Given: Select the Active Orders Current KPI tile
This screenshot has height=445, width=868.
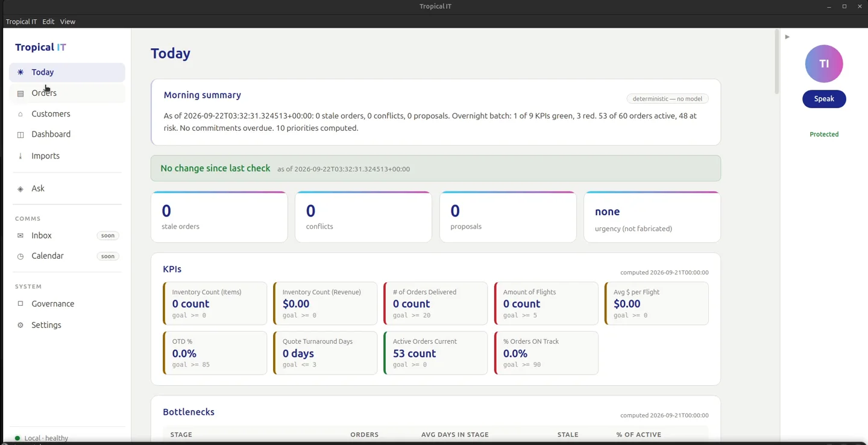Looking at the screenshot, I should pos(435,353).
